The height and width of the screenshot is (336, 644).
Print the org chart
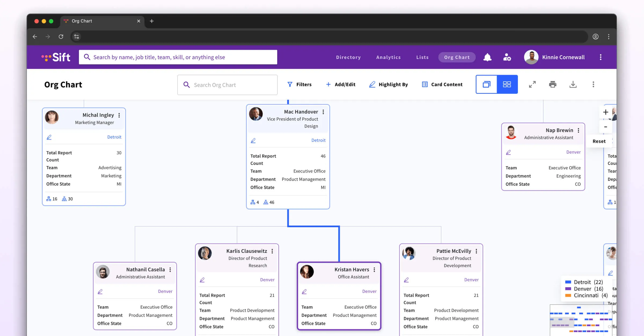tap(552, 84)
